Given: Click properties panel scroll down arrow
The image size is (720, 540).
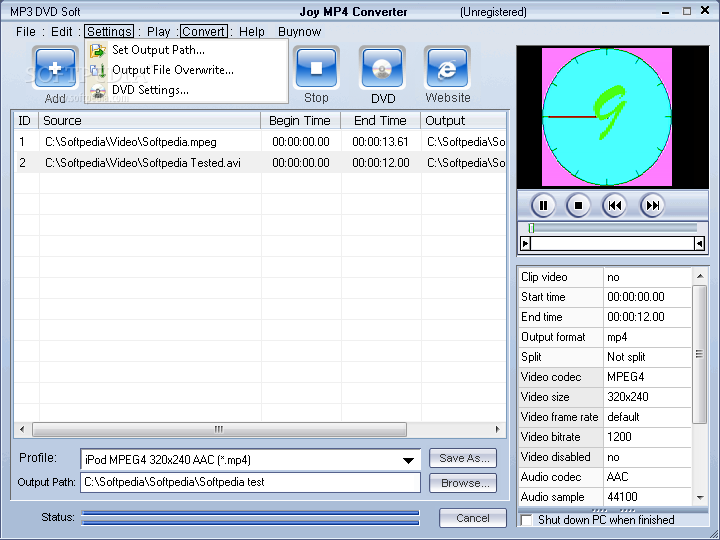Looking at the screenshot, I should (x=700, y=497).
